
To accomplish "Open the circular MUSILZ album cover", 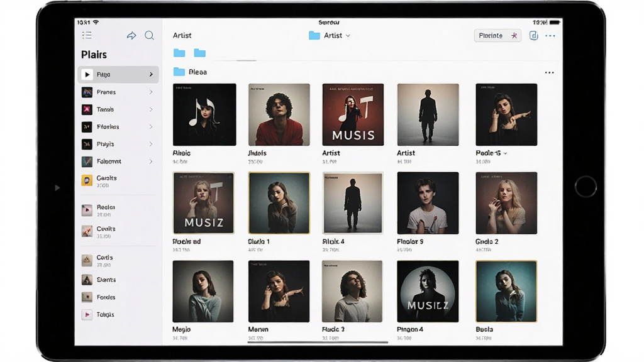I will [428, 291].
